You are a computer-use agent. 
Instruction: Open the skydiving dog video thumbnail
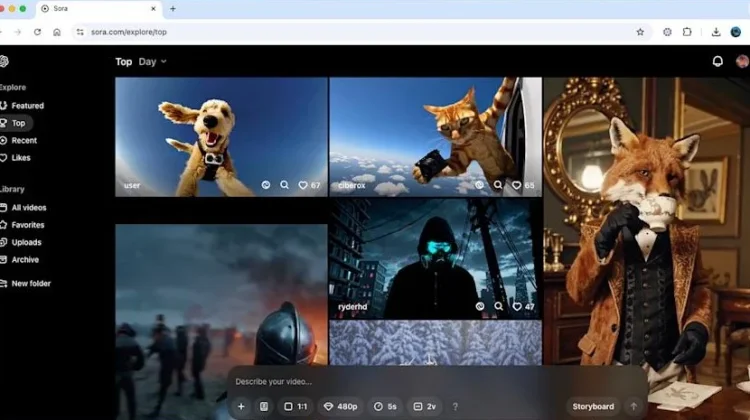(x=221, y=137)
